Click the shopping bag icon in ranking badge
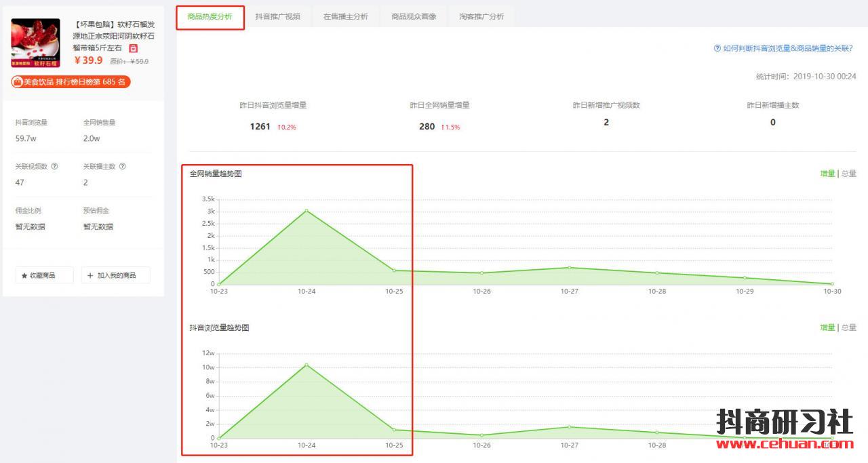This screenshot has width=868, height=463. tap(18, 82)
